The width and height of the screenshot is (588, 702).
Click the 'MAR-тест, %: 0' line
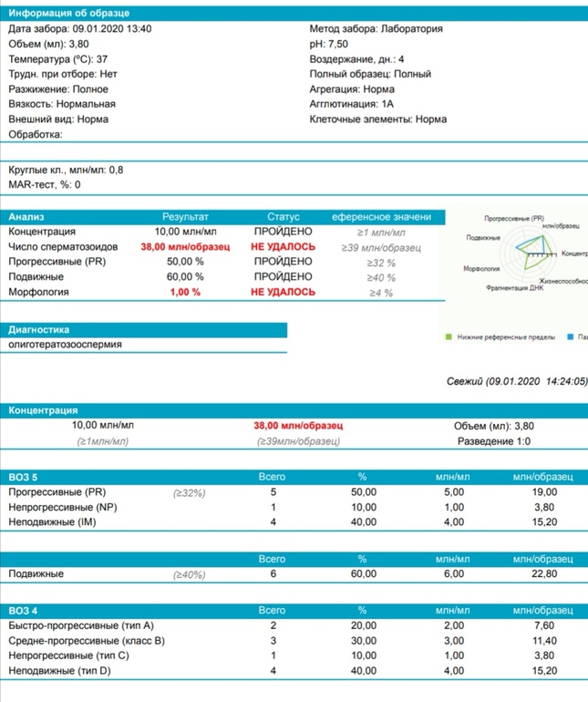(x=45, y=184)
